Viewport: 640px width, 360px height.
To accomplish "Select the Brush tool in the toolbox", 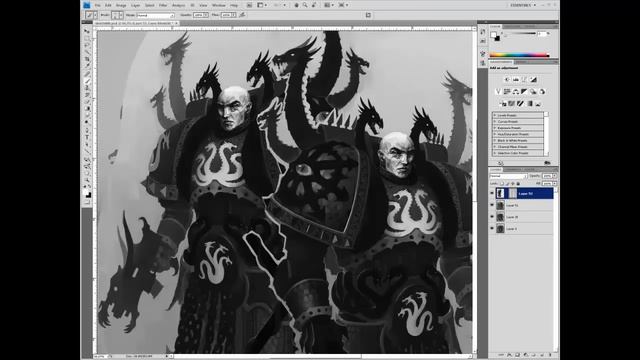I will pyautogui.click(x=87, y=81).
